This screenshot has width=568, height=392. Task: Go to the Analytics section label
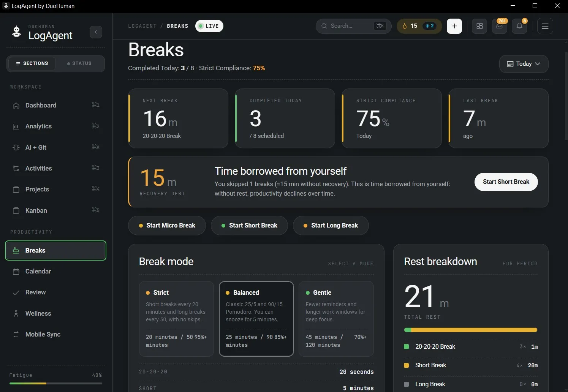[x=38, y=126]
